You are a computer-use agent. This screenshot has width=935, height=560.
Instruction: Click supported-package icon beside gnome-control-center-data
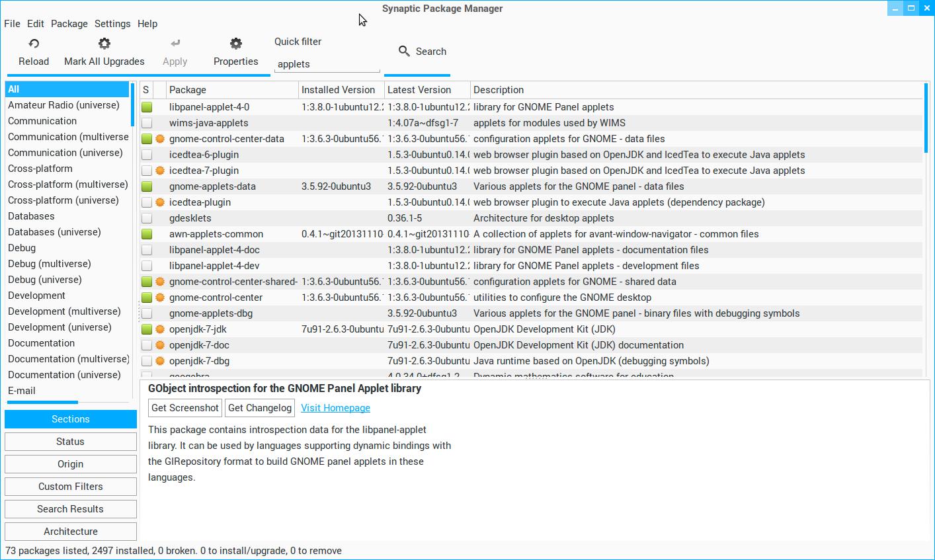pos(160,139)
